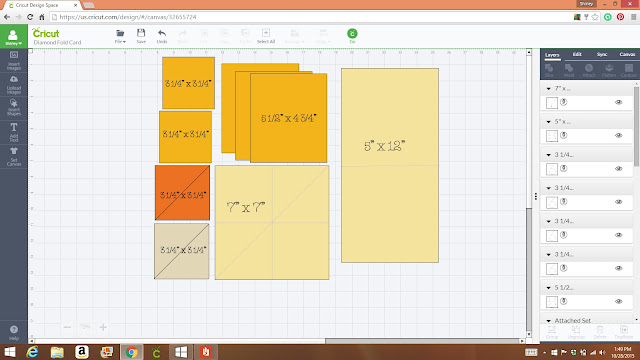Viewport: 640px width, 360px height.
Task: Open Chrome from the Windows taskbar
Action: point(131,352)
